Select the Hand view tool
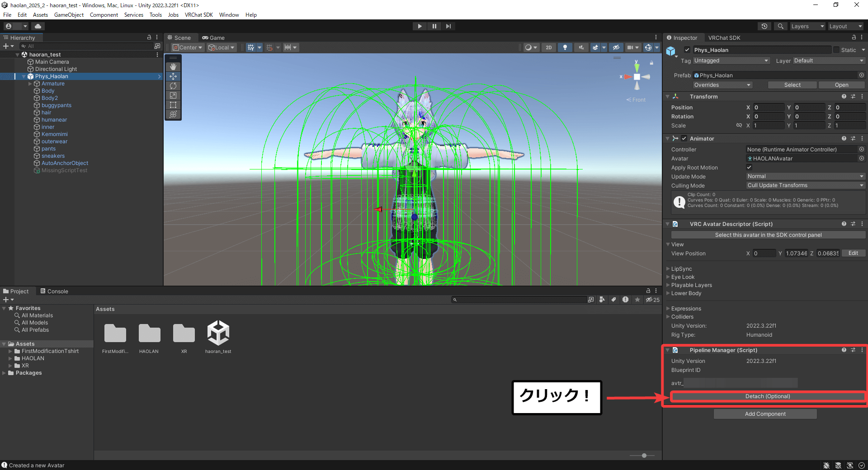 point(173,67)
